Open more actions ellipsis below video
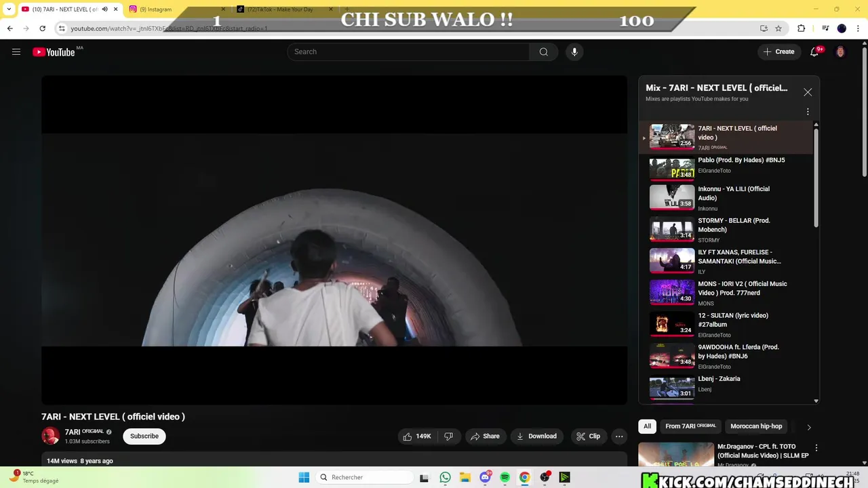868x488 pixels. [x=619, y=436]
